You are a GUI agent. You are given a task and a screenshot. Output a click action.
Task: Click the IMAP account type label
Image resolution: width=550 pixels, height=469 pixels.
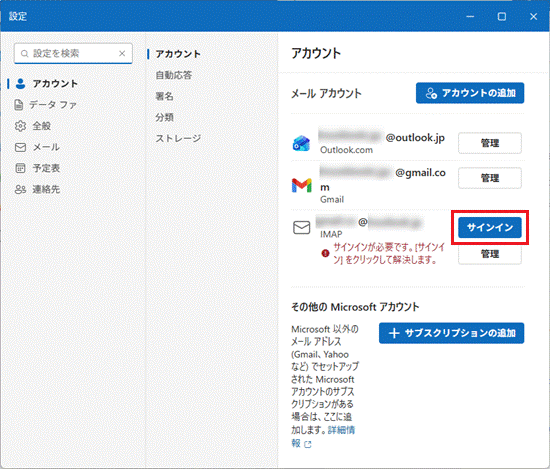pyautogui.click(x=331, y=234)
